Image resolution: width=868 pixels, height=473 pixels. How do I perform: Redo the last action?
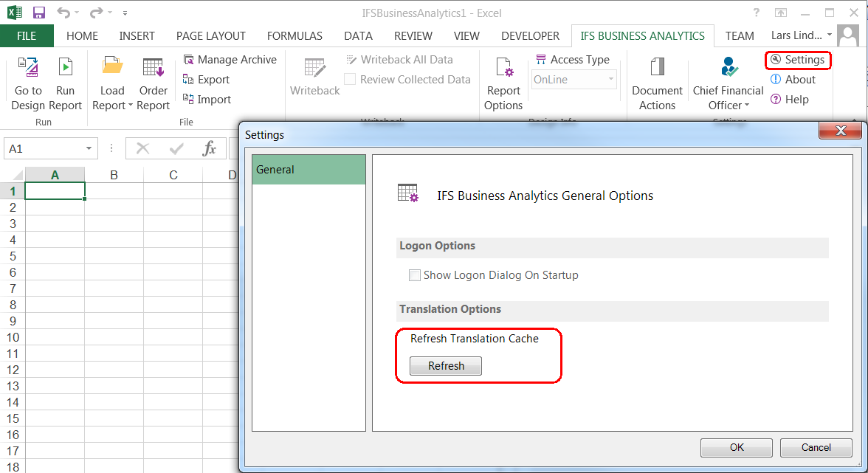[x=96, y=13]
